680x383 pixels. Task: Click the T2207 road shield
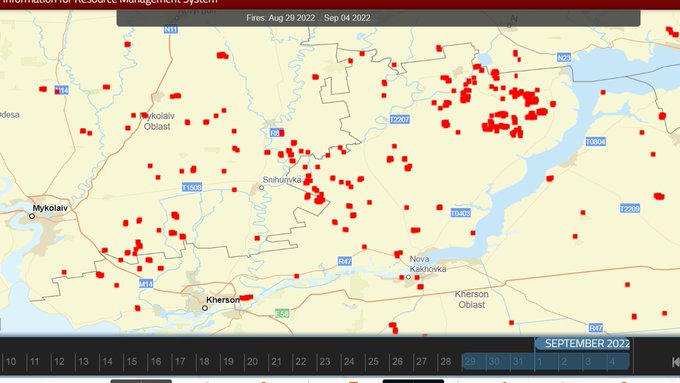click(x=399, y=119)
